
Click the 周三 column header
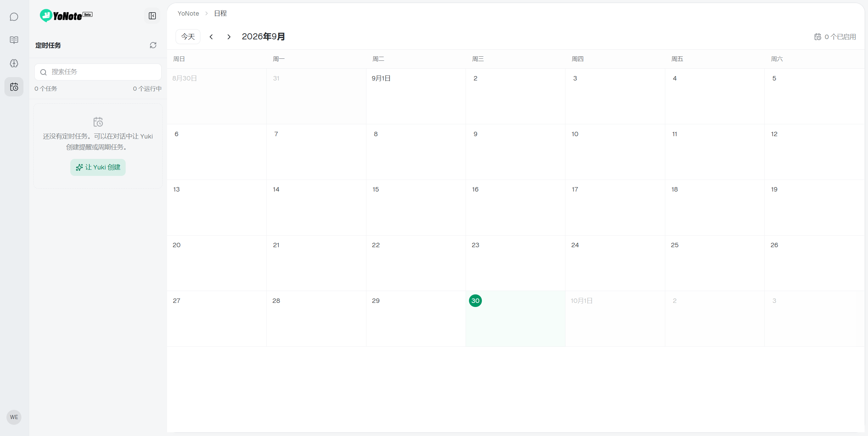coord(478,59)
